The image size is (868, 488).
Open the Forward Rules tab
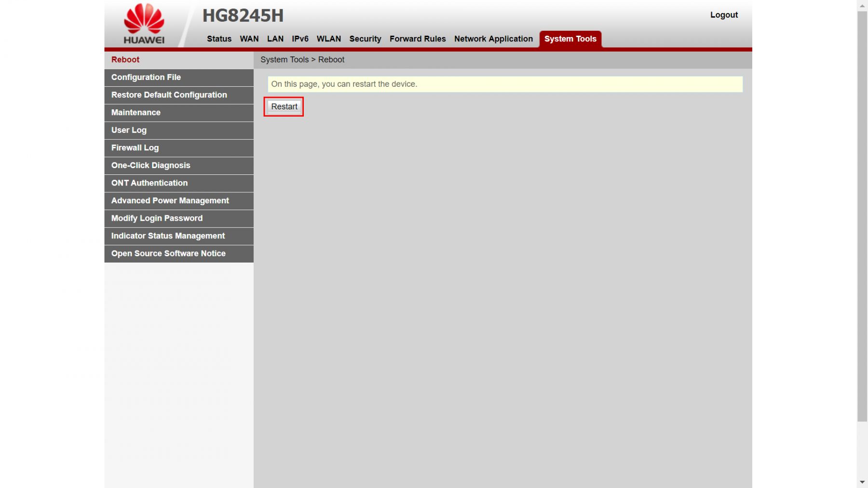tap(417, 39)
